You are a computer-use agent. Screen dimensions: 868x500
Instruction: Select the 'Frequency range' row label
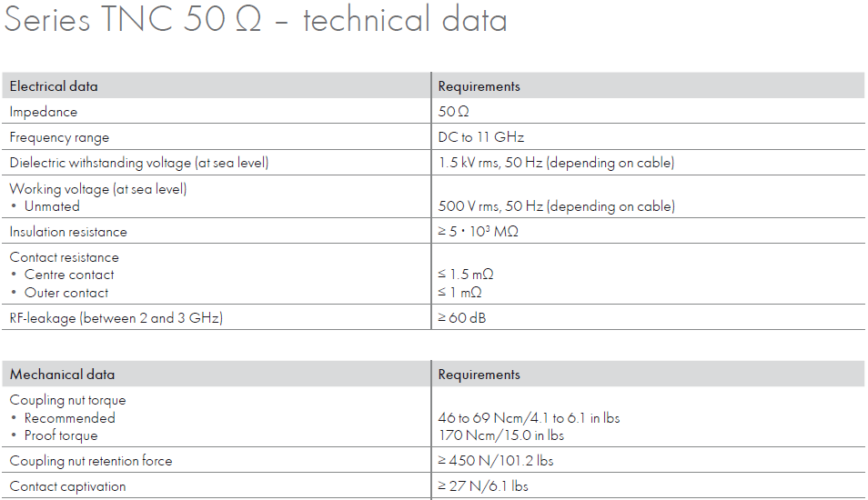click(x=59, y=137)
